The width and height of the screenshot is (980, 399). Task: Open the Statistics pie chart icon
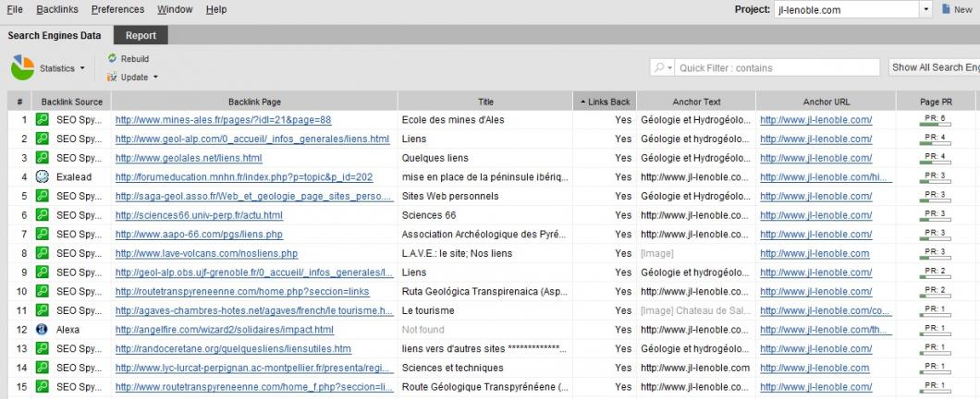tap(22, 67)
